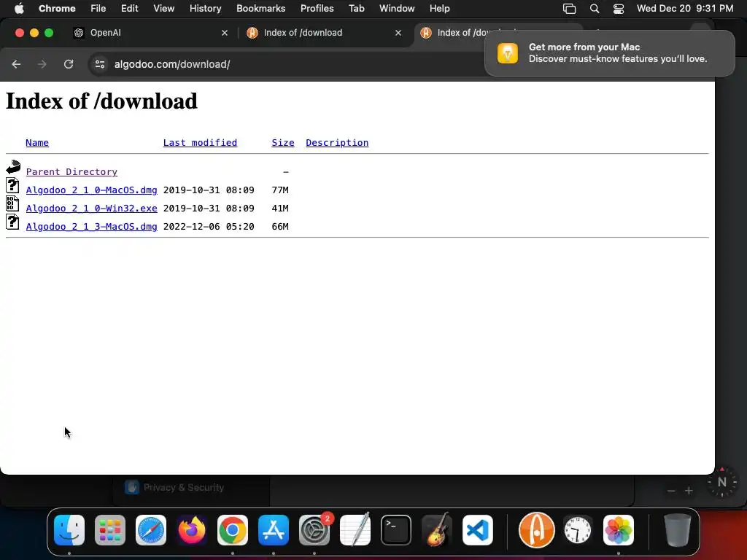Launch Terminal from the dock
The height and width of the screenshot is (560, 747).
(x=396, y=530)
